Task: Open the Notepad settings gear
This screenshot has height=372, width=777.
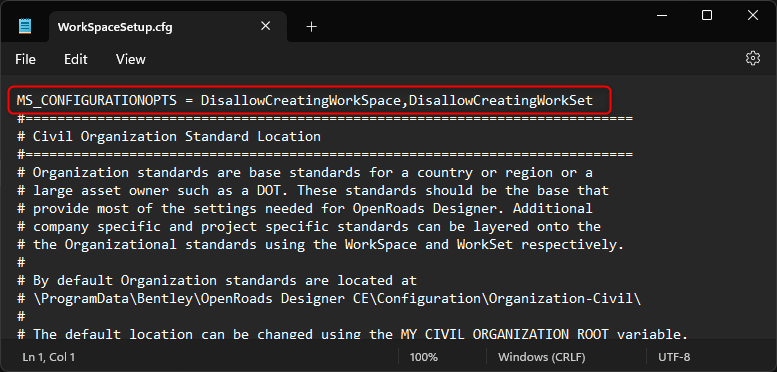Action: pos(753,58)
